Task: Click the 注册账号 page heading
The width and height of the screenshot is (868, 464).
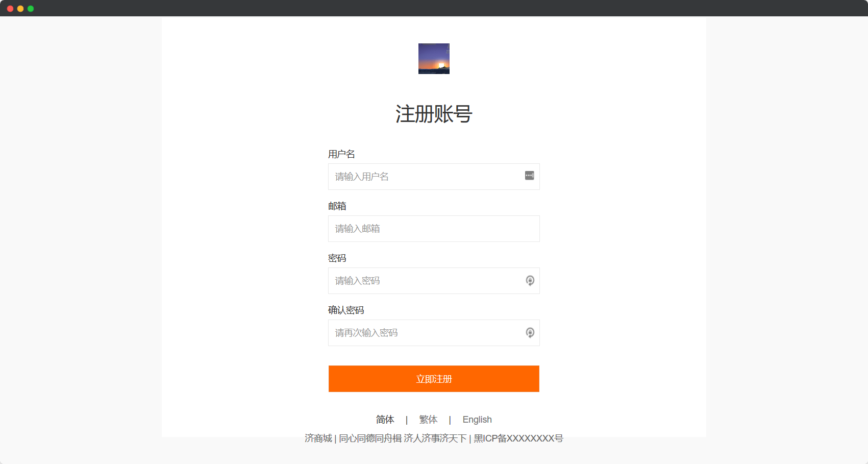Action: (x=434, y=114)
